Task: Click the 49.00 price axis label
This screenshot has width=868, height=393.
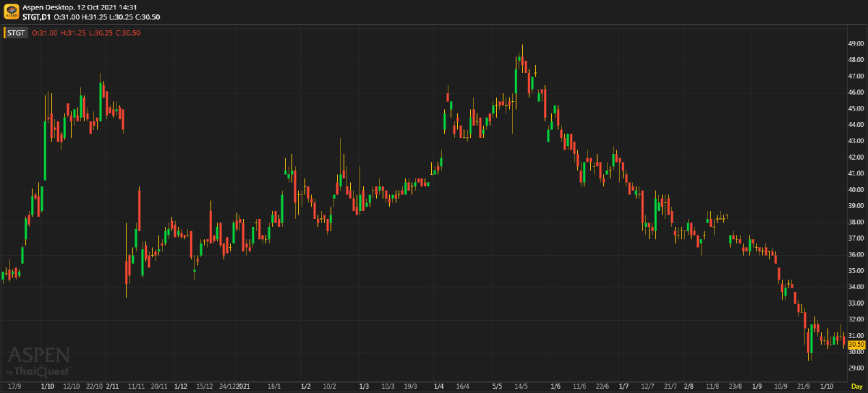Action: tap(856, 43)
